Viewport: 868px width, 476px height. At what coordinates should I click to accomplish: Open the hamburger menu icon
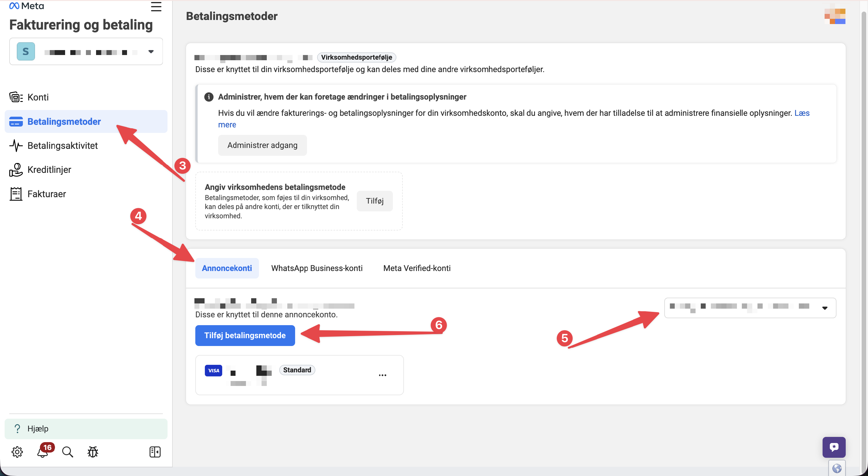[156, 7]
